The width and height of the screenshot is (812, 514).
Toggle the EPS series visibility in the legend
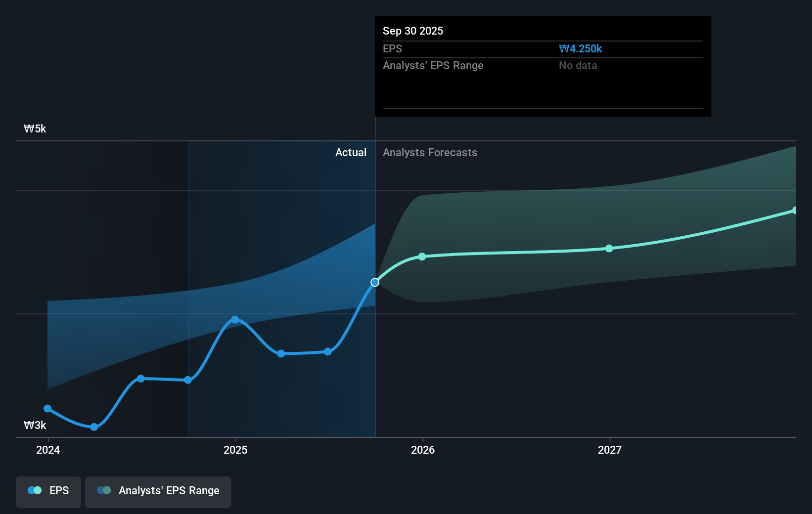pyautogui.click(x=48, y=492)
